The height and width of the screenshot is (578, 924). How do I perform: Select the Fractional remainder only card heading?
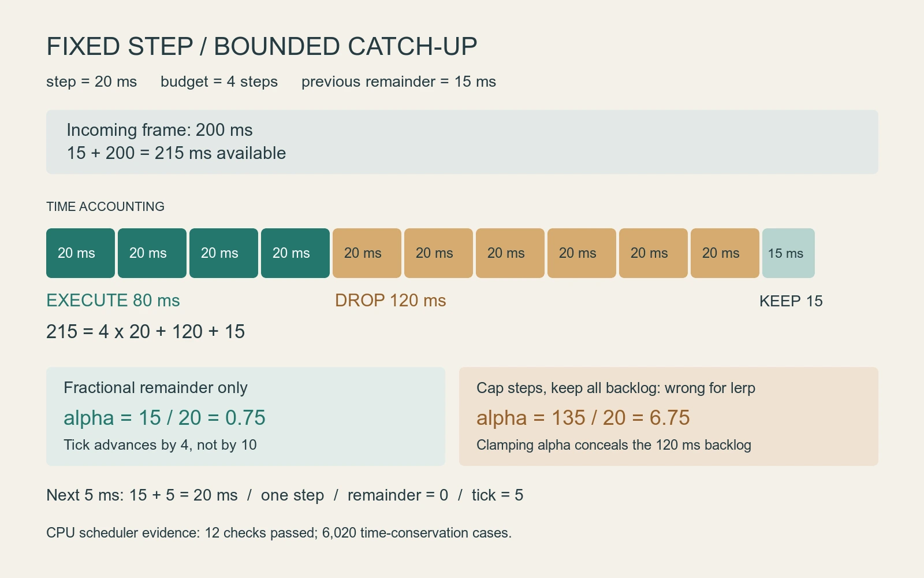coord(155,387)
